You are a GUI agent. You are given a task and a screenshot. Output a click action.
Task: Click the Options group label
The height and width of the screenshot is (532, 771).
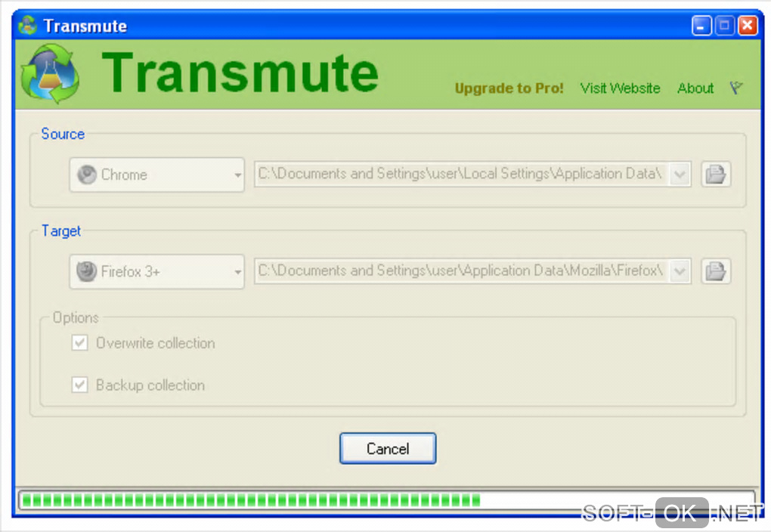click(x=76, y=317)
